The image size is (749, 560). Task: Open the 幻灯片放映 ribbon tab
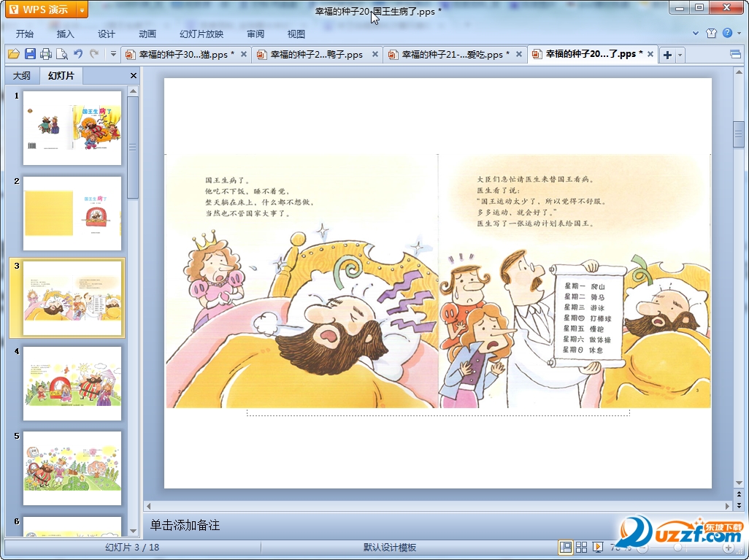click(201, 34)
